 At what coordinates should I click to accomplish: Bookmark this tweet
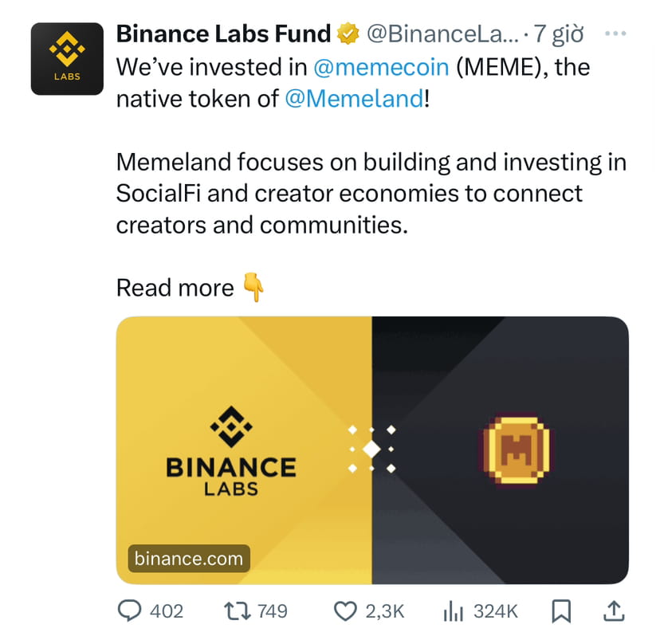pos(561,611)
